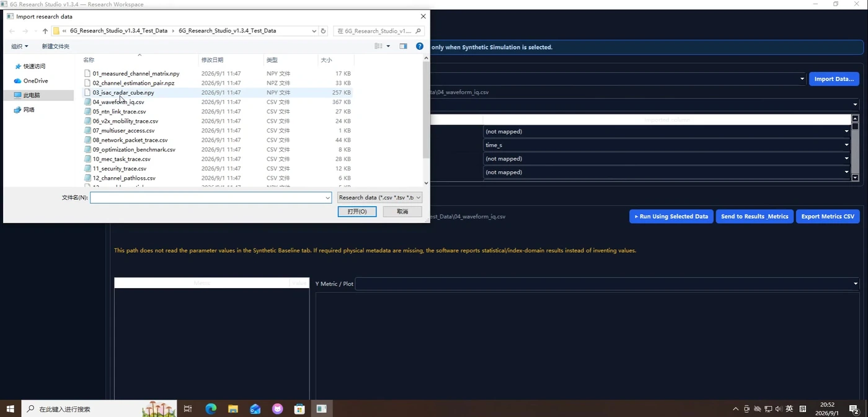Click the Task View taskbar icon

click(188, 409)
